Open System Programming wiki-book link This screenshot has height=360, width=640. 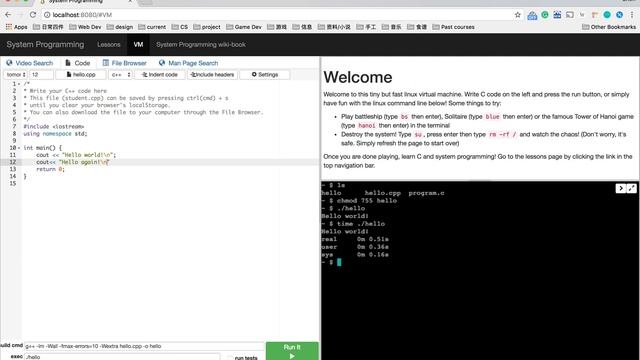pyautogui.click(x=201, y=44)
